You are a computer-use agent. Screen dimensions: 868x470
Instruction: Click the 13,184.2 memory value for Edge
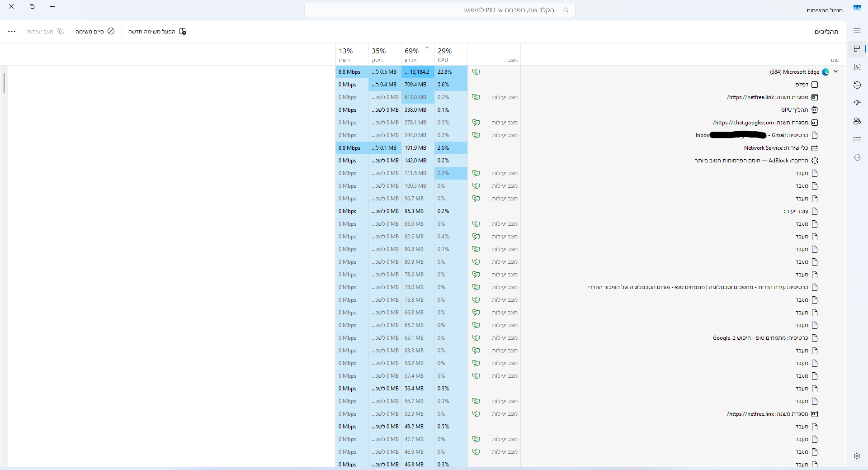[418, 72]
